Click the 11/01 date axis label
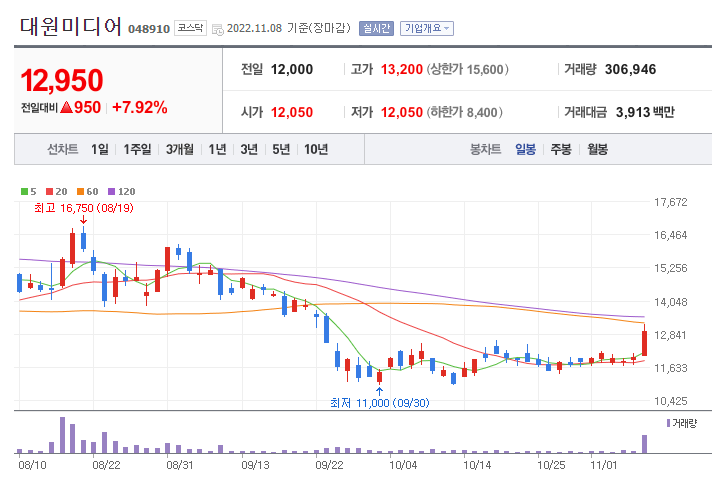 click(604, 465)
